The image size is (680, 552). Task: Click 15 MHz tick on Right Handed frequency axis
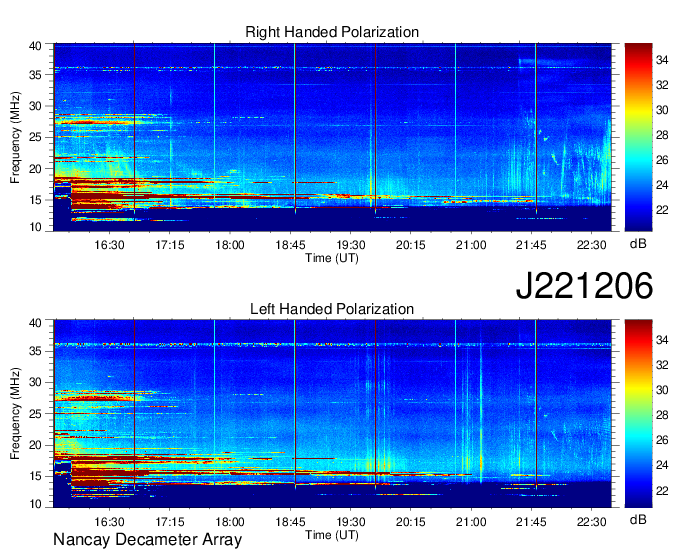(35, 200)
